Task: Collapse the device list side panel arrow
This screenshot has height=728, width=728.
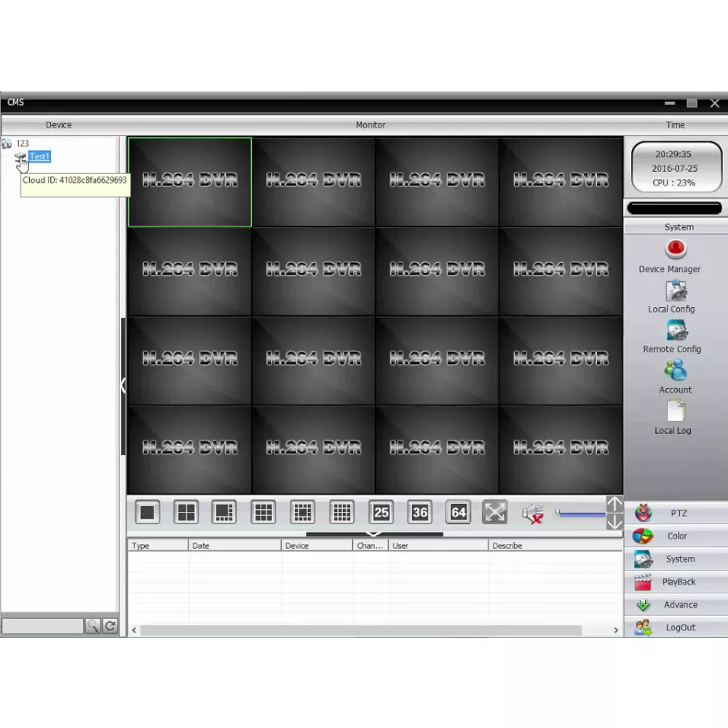Action: [x=123, y=385]
